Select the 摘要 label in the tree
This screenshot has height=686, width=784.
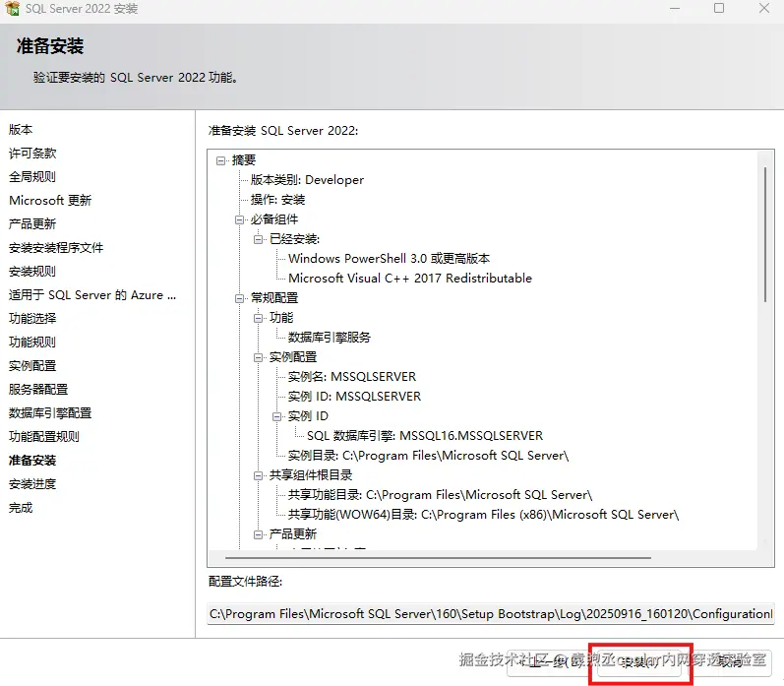click(244, 160)
